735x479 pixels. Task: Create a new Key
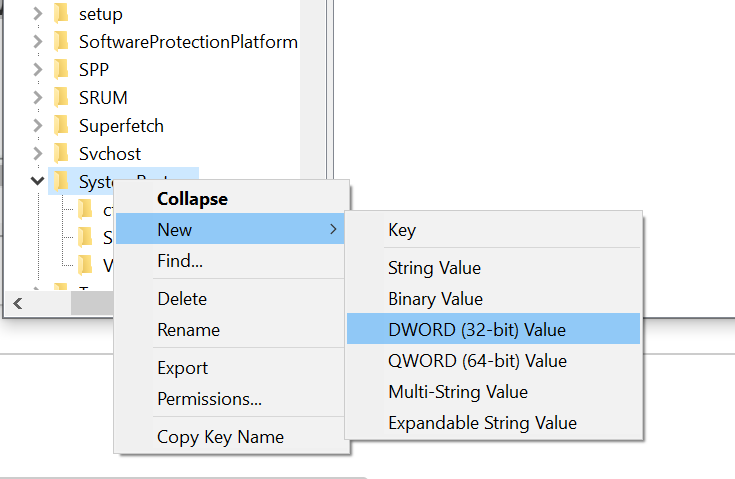[402, 230]
